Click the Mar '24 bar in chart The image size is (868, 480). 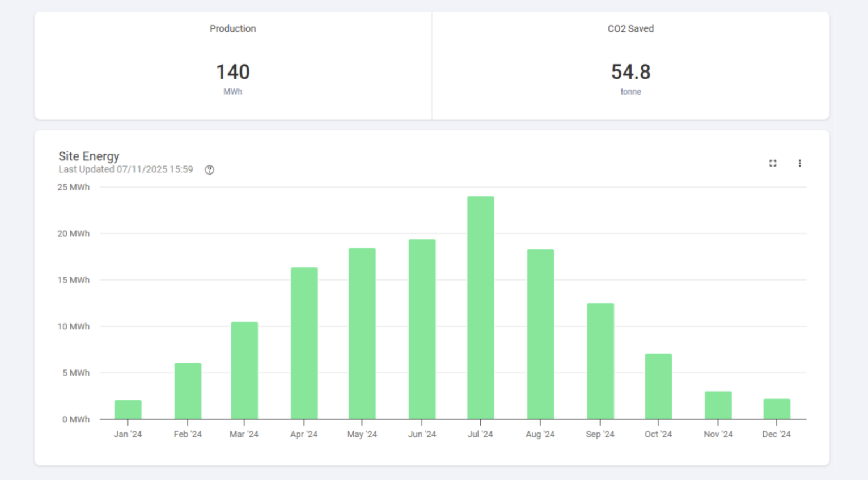(x=244, y=371)
